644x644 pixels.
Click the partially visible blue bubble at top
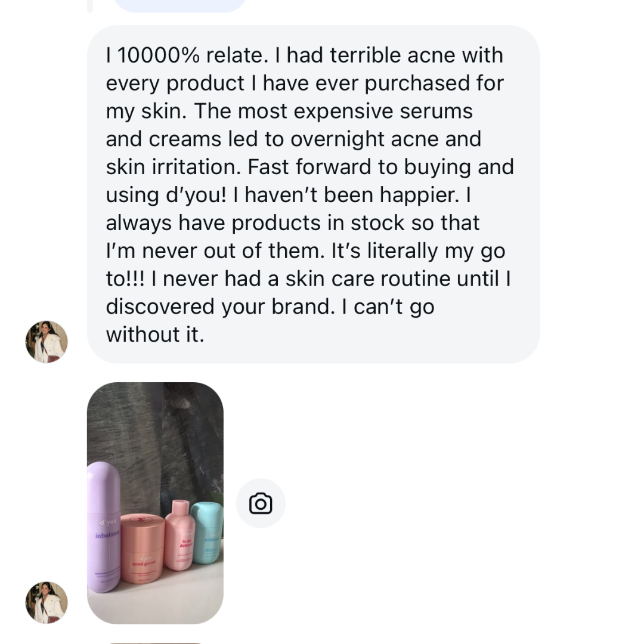(179, 5)
